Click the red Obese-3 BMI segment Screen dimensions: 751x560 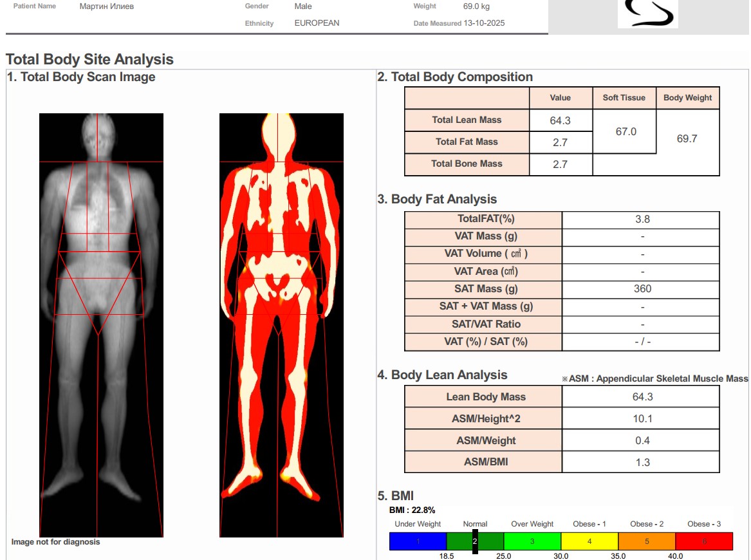coord(704,541)
